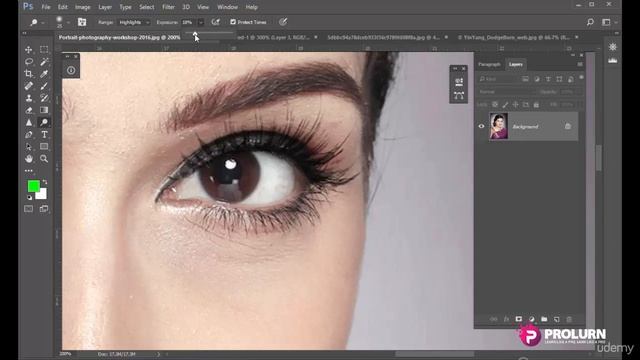Viewport: 640px width, 360px height.
Task: Select the Dodge tool in toolbox
Action: (x=44, y=122)
